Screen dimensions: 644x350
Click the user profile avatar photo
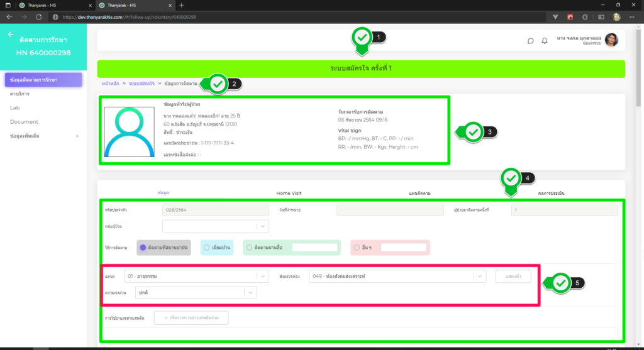pyautogui.click(x=611, y=40)
